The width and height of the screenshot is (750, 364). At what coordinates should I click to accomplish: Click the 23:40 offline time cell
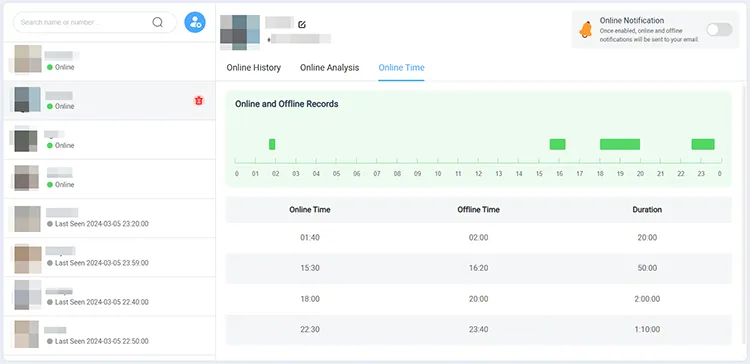pos(478,330)
